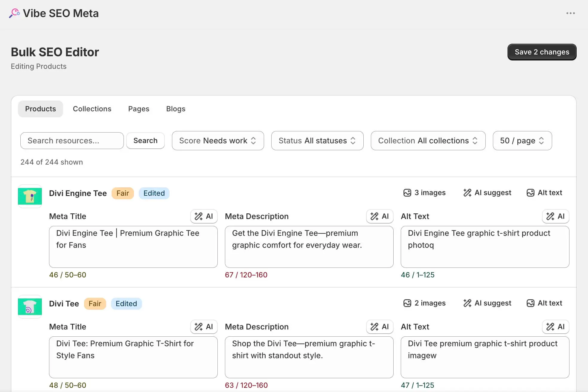Open AI suggest for Divi Engine Tee

point(487,192)
